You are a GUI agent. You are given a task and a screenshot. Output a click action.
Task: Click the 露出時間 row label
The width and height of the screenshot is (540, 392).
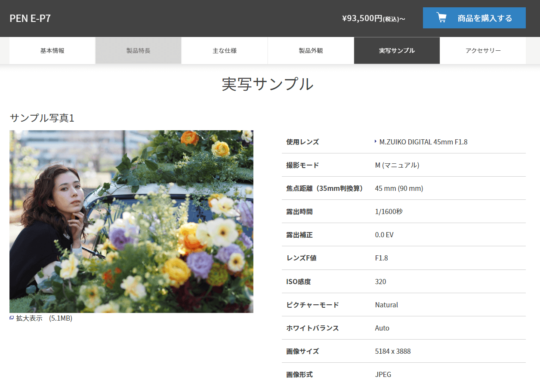[x=299, y=211]
